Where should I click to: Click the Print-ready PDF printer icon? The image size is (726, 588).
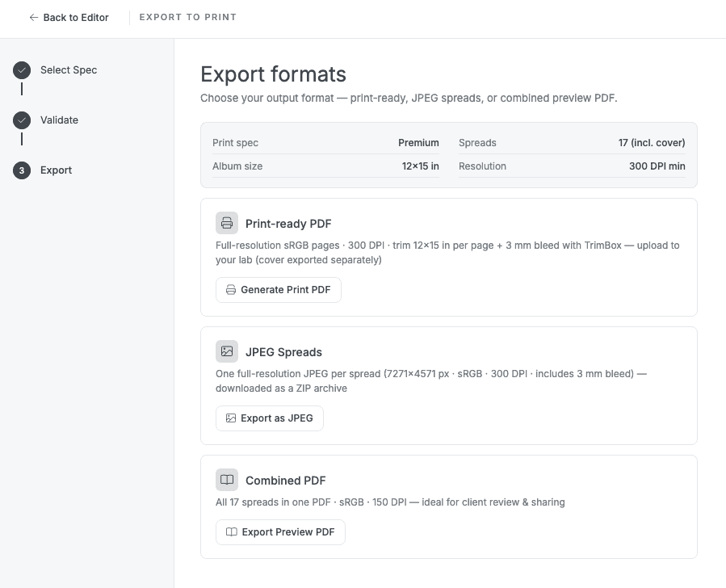point(227,223)
